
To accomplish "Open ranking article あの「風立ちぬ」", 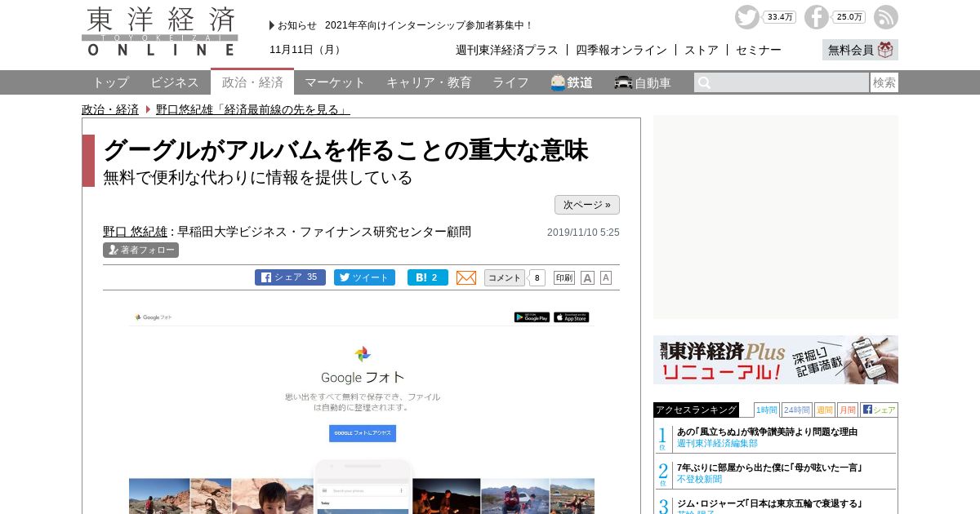I will (767, 432).
